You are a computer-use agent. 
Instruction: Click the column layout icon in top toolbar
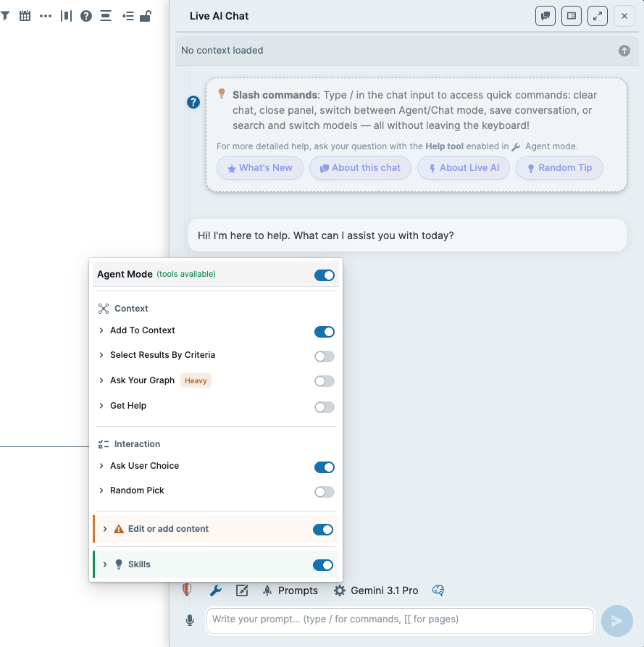[x=66, y=16]
